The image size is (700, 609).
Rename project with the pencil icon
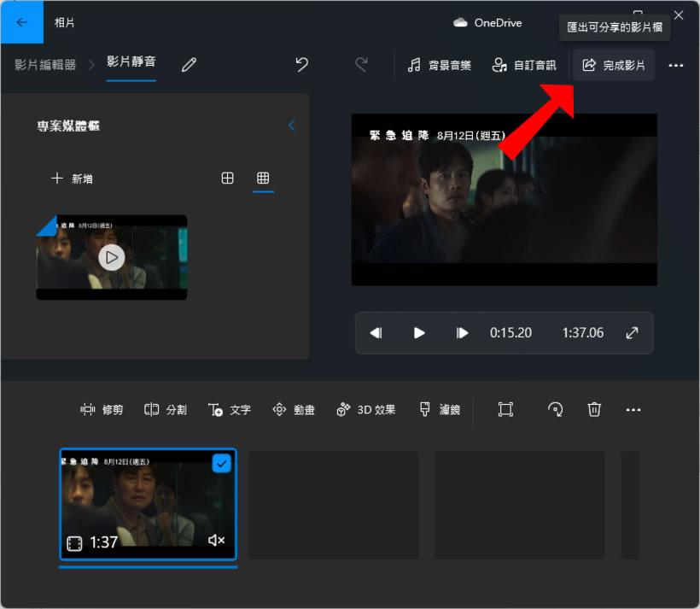coord(189,65)
